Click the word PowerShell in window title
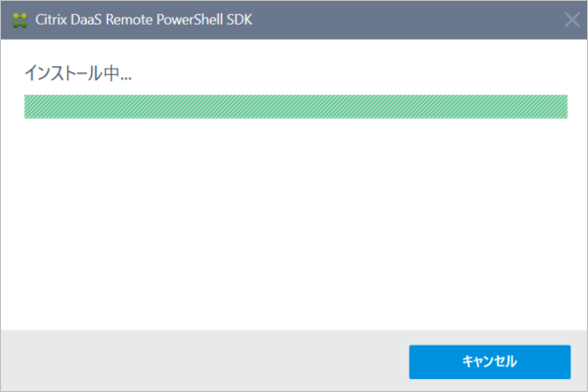 [190, 20]
